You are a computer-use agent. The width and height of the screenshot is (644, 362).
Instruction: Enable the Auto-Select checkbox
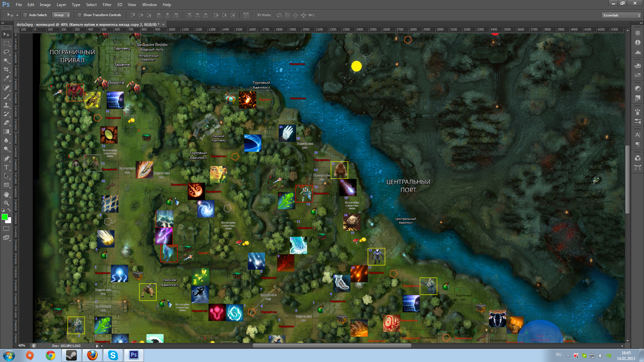[x=25, y=15]
